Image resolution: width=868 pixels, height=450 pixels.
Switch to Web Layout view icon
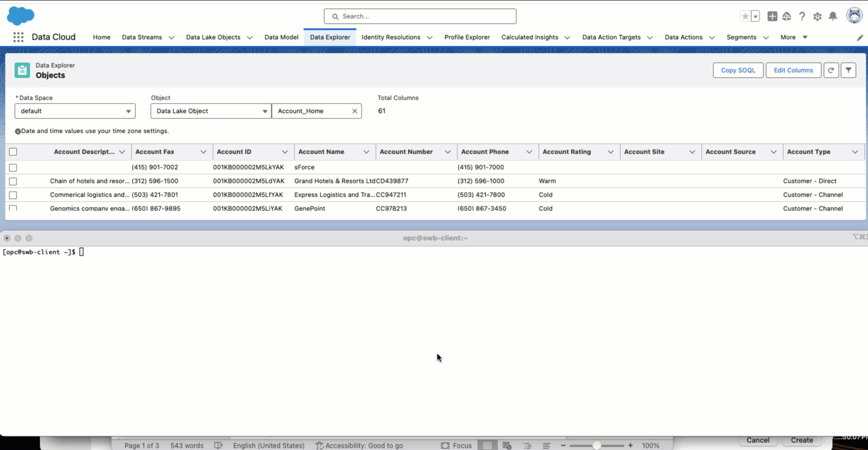tap(507, 445)
